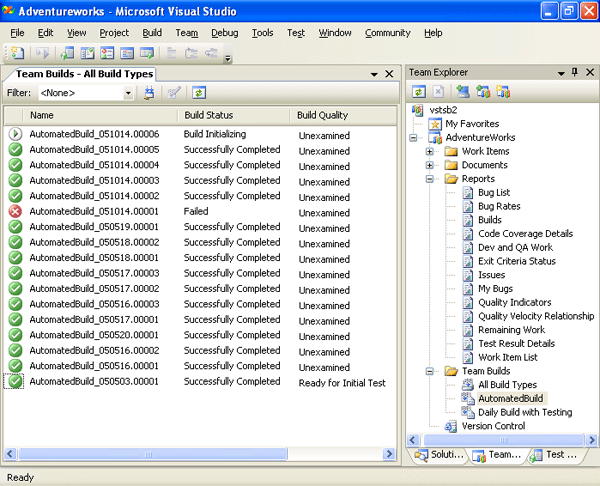Click the Ready for Initial Test quality cell

(342, 383)
